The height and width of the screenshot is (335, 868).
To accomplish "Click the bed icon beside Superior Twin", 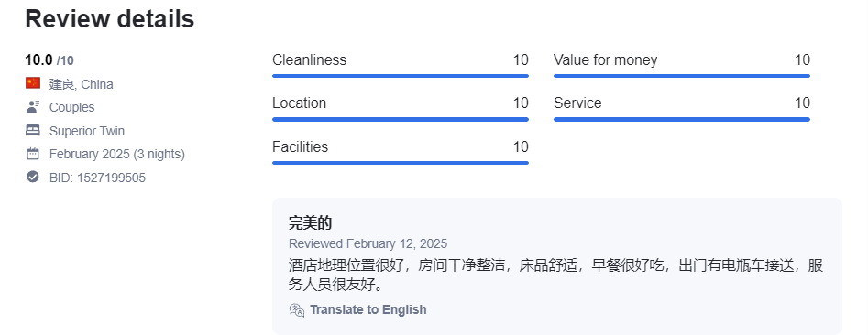I will coord(33,131).
